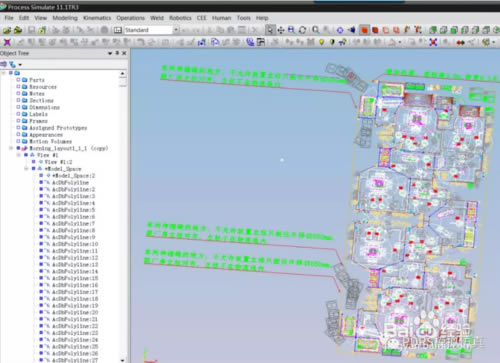Click the blue-green Object Tree filter icon
Viewport: 500px width, 363px height.
pyautogui.click(x=12, y=64)
